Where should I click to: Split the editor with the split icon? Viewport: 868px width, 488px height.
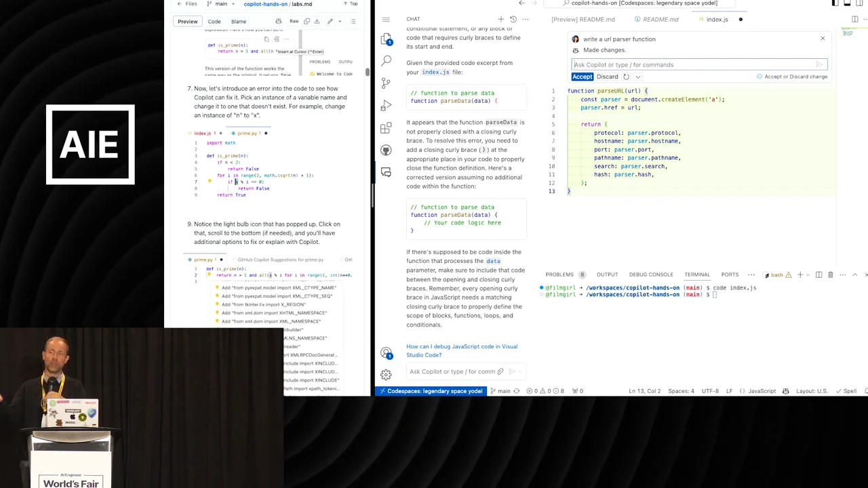854,19
